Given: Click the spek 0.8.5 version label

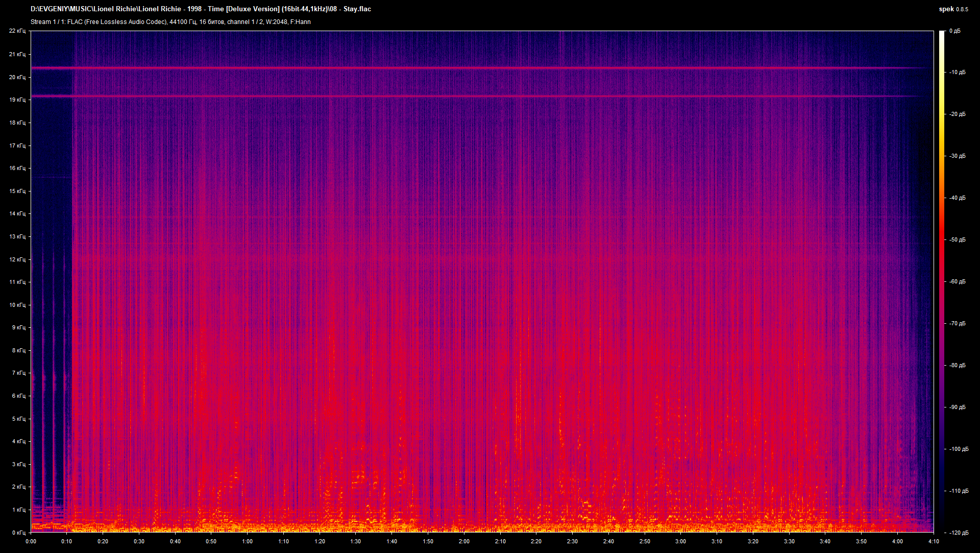Looking at the screenshot, I should click(953, 9).
